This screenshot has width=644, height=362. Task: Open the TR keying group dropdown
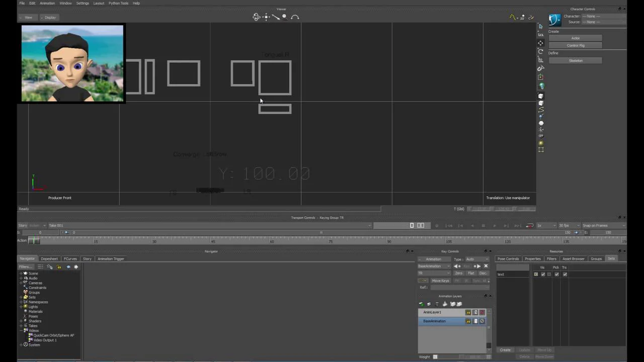[x=434, y=273]
